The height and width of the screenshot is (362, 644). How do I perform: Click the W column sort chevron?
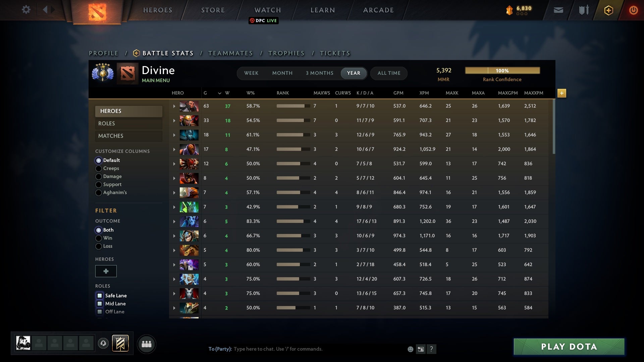coord(220,93)
